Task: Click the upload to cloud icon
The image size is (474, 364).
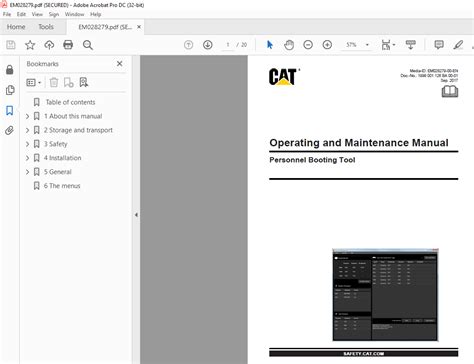Action: [49, 45]
